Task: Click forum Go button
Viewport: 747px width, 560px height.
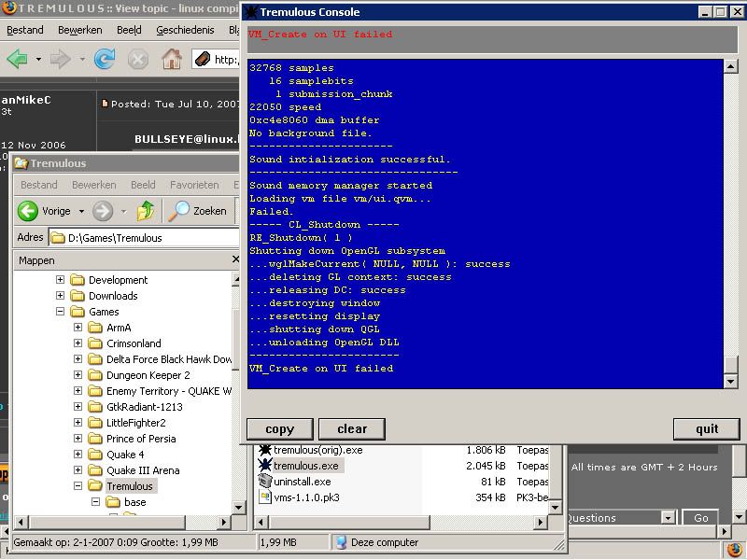Action: coord(700,517)
